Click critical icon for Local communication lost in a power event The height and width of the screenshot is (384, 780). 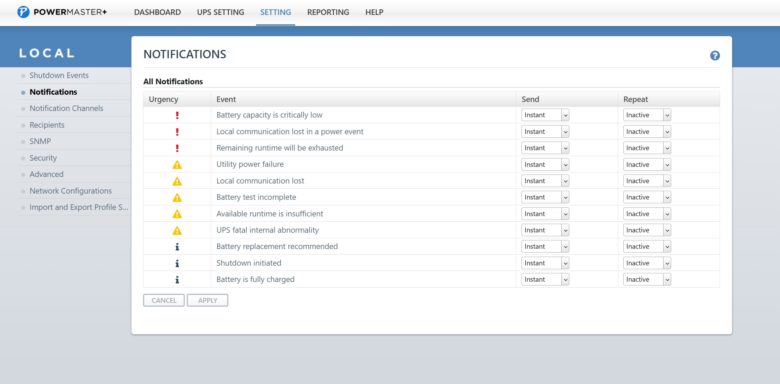[x=177, y=132]
